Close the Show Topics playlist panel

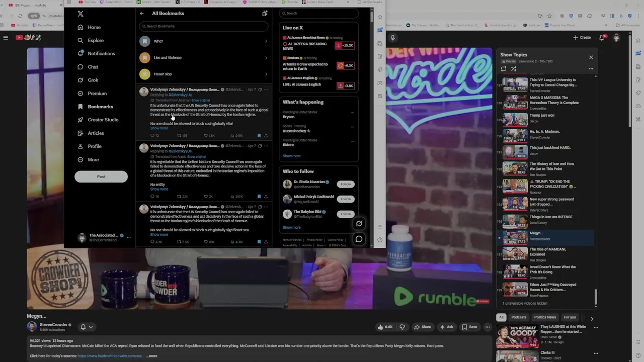click(591, 57)
